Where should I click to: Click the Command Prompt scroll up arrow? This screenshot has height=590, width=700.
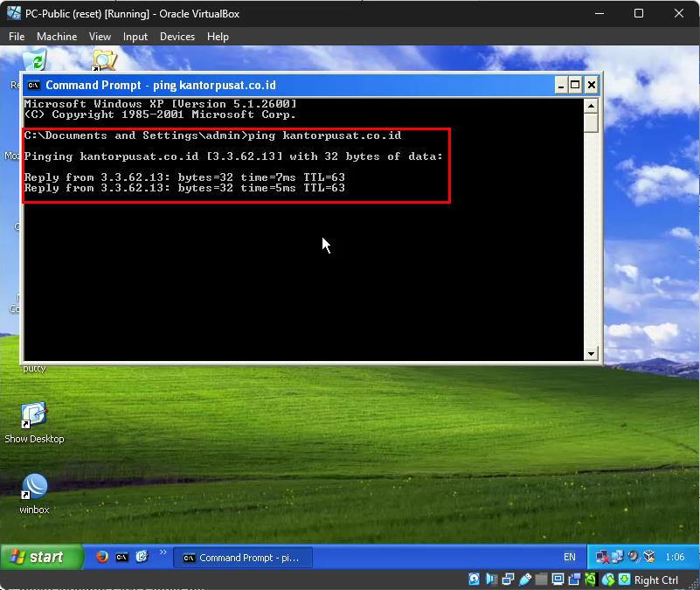click(591, 105)
